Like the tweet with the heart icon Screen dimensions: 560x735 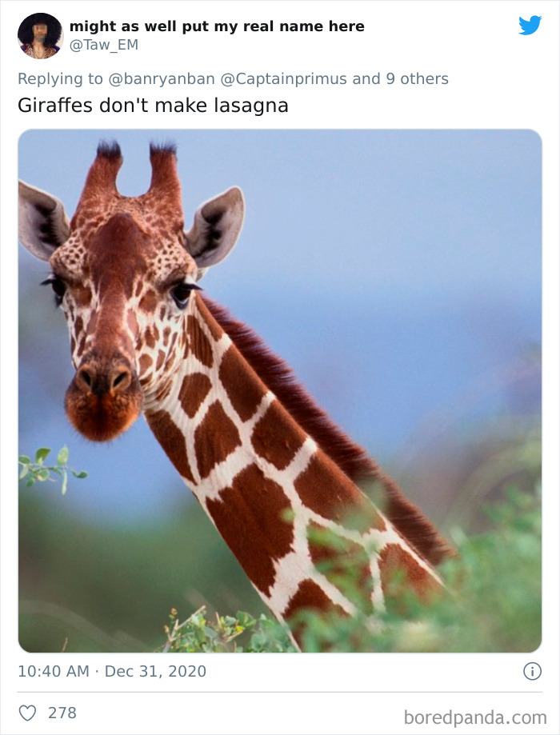point(27,713)
